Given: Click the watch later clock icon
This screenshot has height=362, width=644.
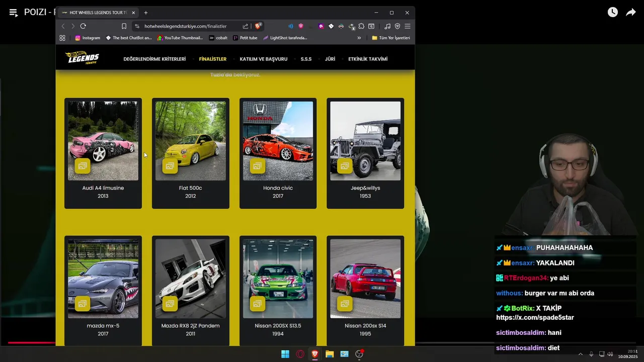Looking at the screenshot, I should point(612,13).
